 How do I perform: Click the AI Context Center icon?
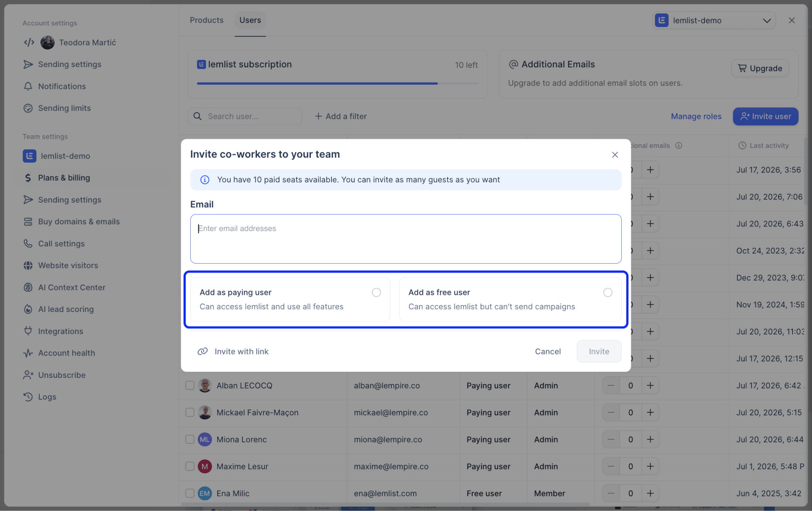pyautogui.click(x=28, y=287)
